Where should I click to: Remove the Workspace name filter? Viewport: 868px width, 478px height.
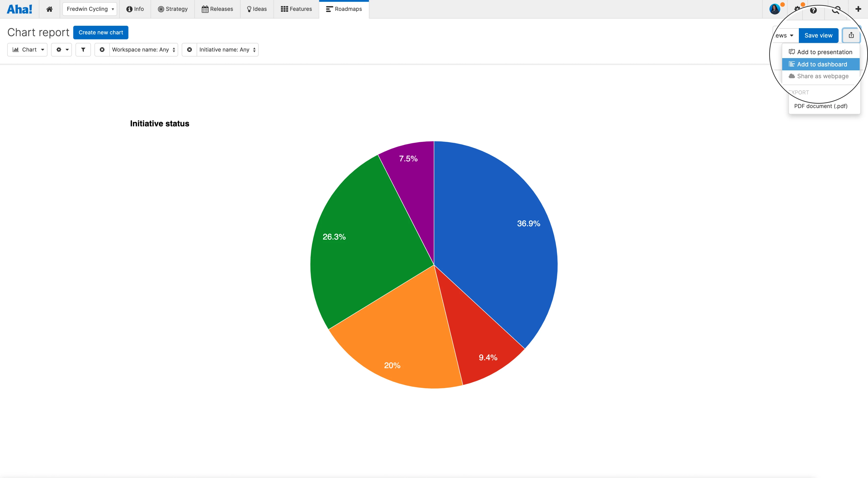tap(102, 50)
